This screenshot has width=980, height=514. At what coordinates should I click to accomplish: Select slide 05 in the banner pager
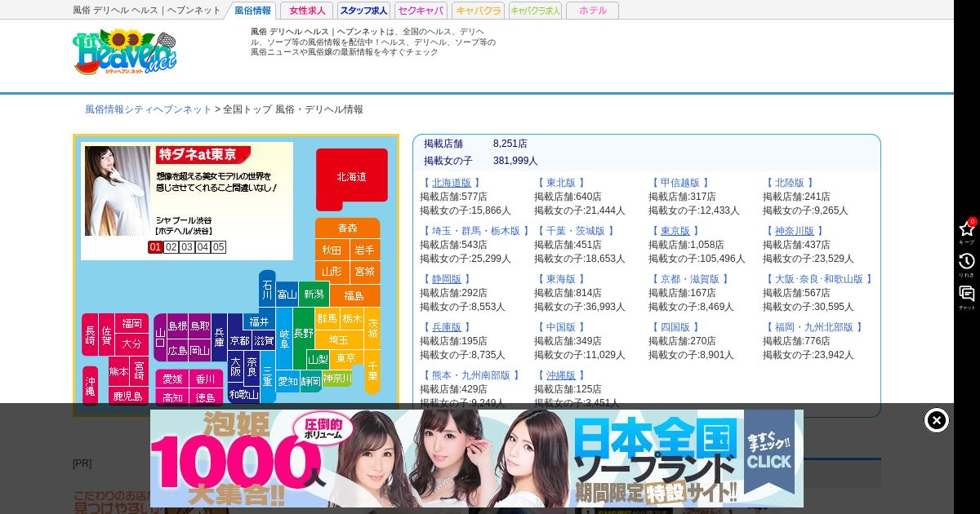pos(218,247)
